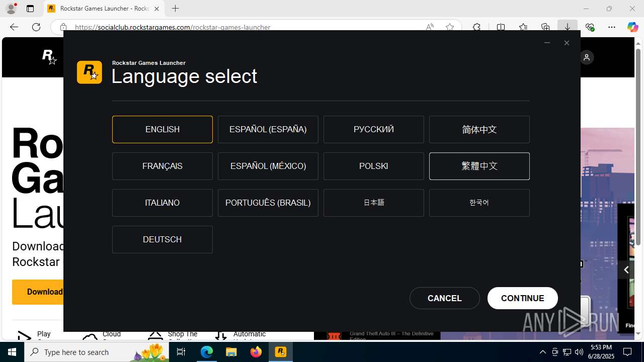Open the Favorites list icon

pos(523,27)
